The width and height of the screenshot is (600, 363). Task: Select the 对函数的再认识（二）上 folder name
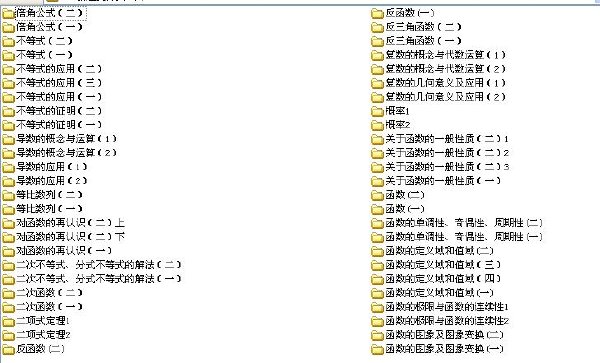click(70, 223)
